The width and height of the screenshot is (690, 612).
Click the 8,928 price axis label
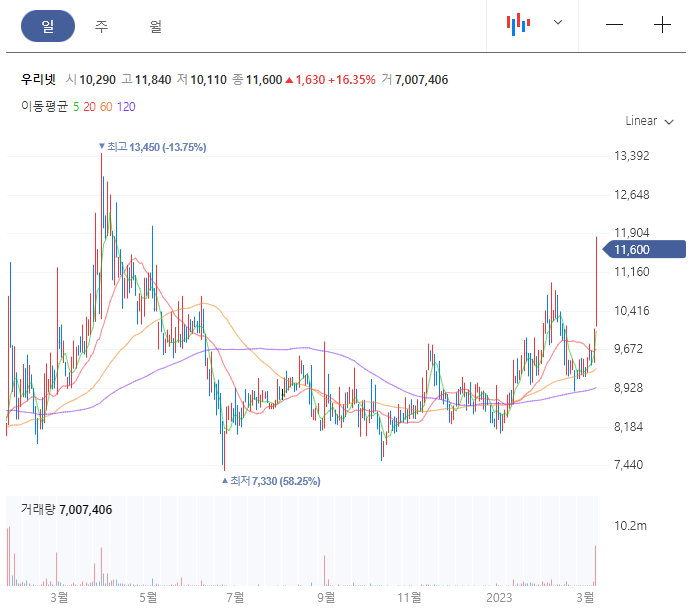point(628,388)
